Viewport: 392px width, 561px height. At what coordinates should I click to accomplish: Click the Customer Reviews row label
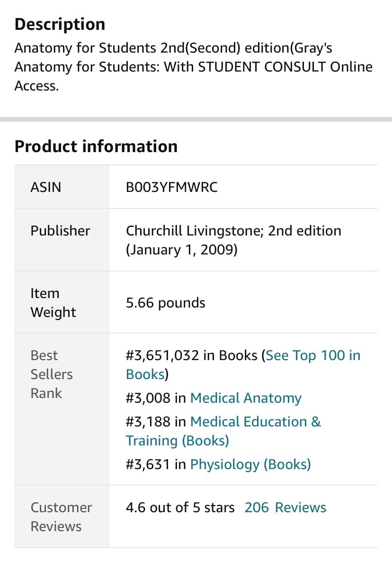click(x=61, y=517)
